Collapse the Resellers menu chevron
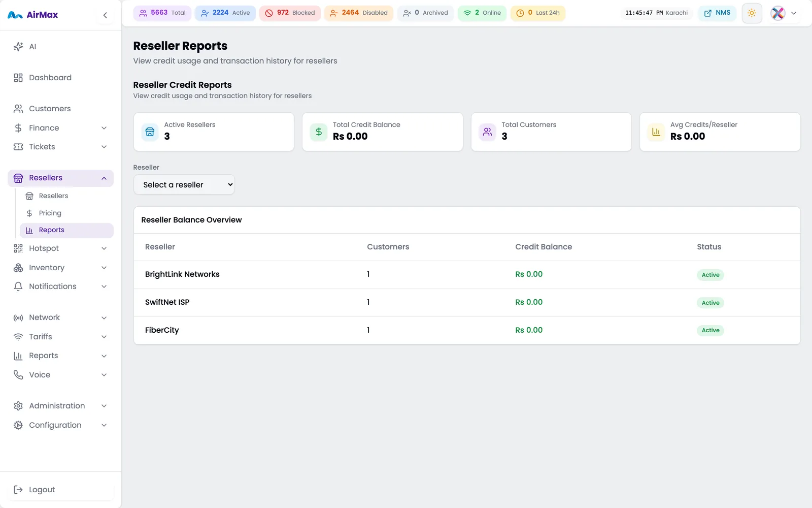Image resolution: width=812 pixels, height=508 pixels. (104, 178)
